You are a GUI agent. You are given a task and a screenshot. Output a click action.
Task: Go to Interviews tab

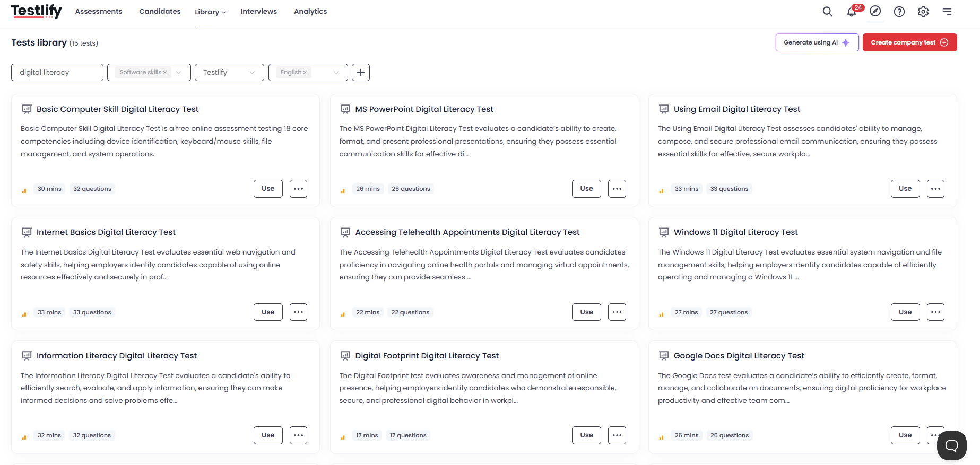point(258,11)
